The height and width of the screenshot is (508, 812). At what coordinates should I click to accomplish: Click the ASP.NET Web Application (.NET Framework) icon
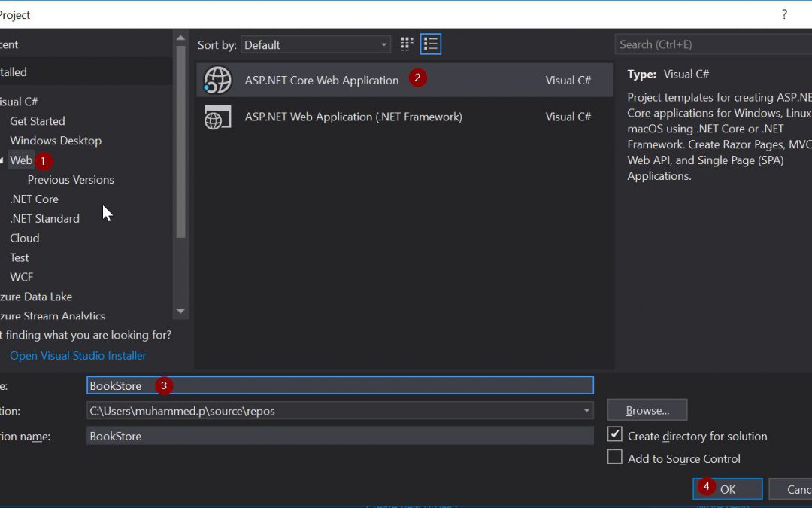point(218,117)
